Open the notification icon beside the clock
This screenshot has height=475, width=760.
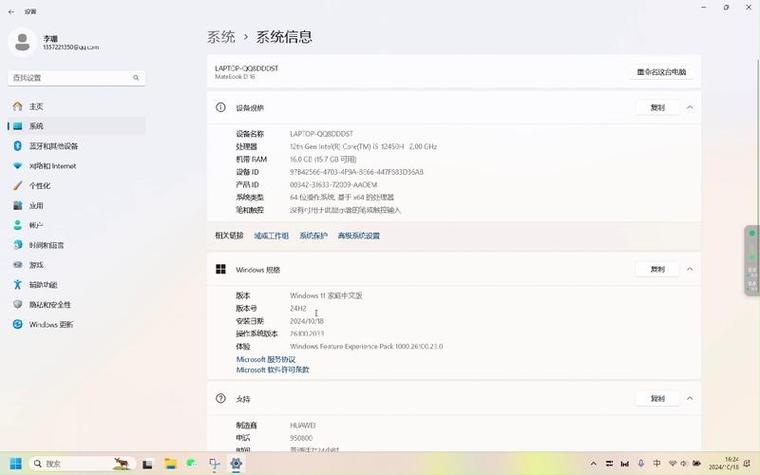[x=749, y=464]
